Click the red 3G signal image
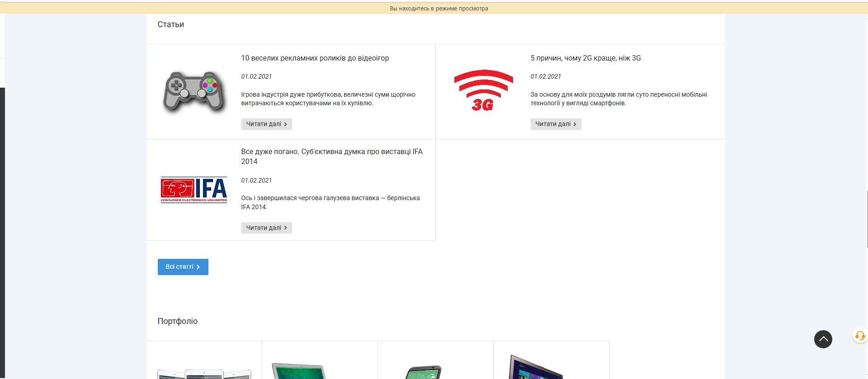This screenshot has width=868, height=379. (x=483, y=91)
